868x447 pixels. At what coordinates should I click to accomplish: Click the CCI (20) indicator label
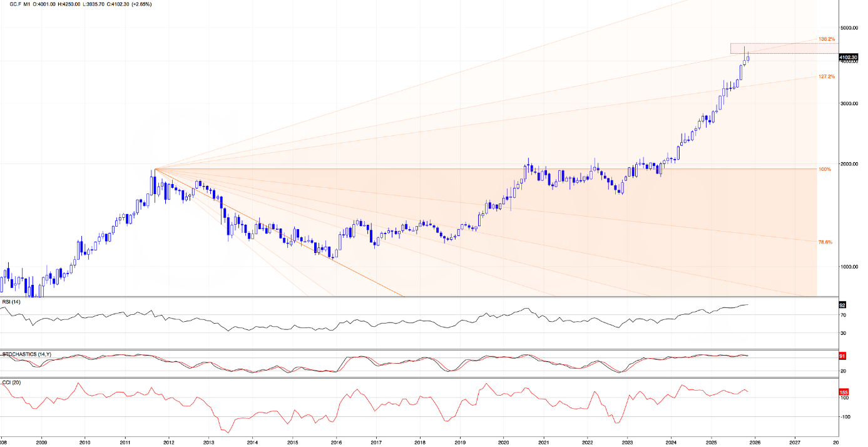[11, 382]
